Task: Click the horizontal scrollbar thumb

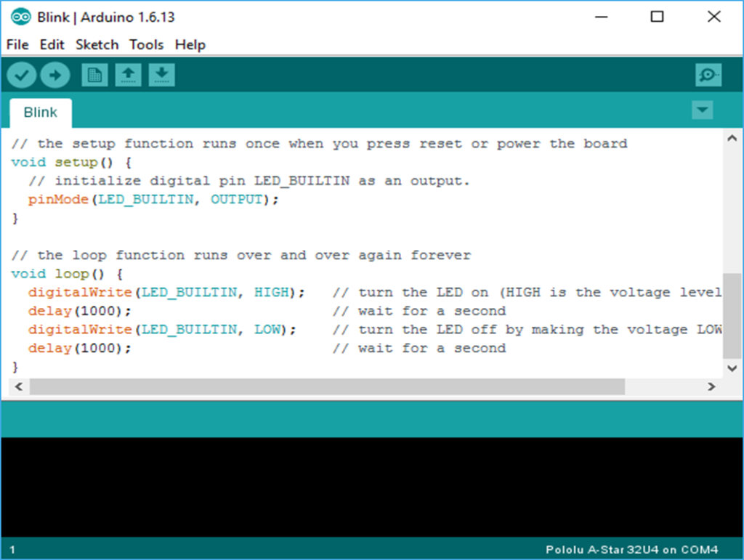Action: pyautogui.click(x=327, y=386)
